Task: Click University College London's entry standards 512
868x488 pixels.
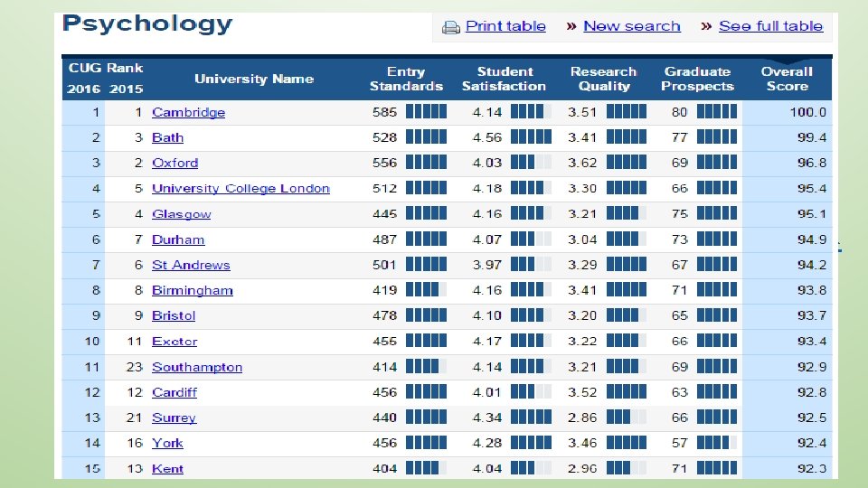Action: pyautogui.click(x=384, y=189)
